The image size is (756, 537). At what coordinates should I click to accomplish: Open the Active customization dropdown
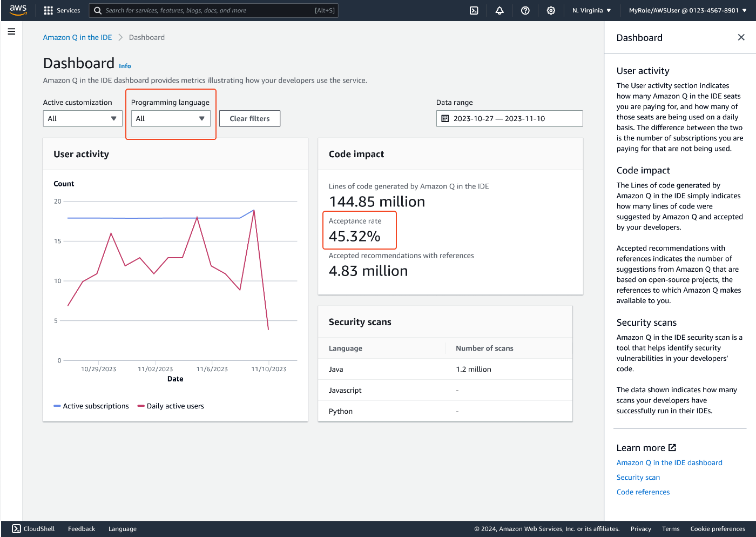(x=83, y=118)
